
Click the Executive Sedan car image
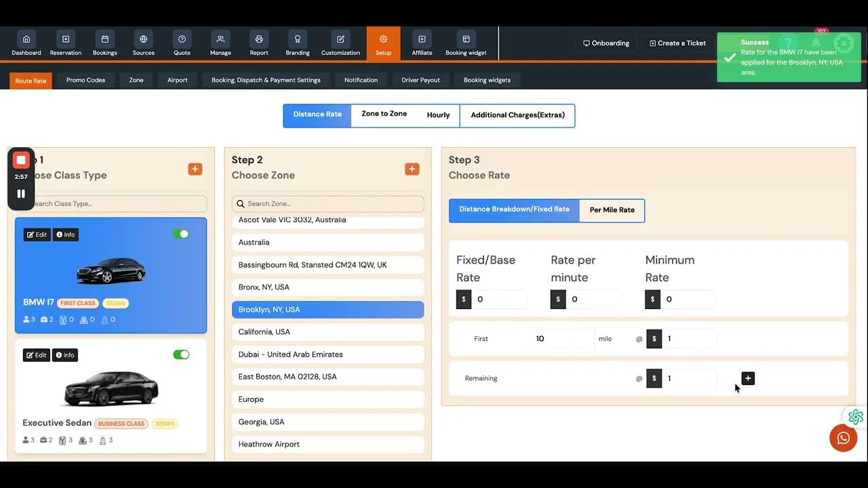pyautogui.click(x=111, y=389)
